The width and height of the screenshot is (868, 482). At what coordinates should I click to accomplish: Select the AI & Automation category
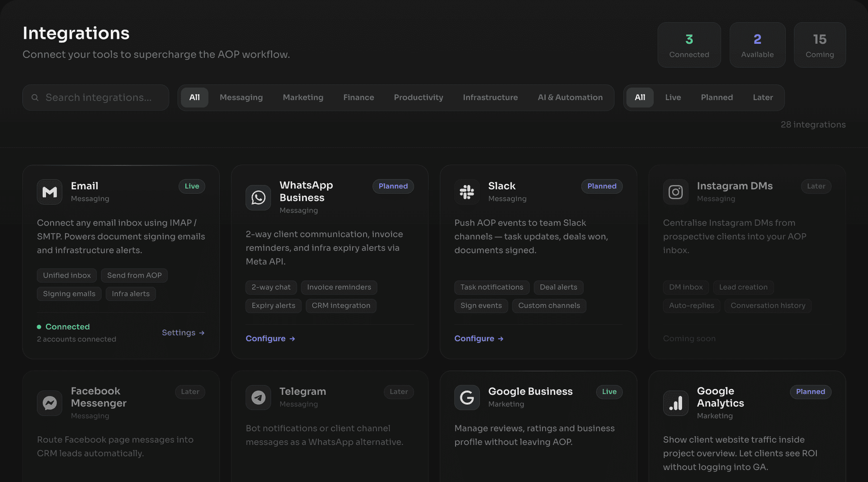570,98
